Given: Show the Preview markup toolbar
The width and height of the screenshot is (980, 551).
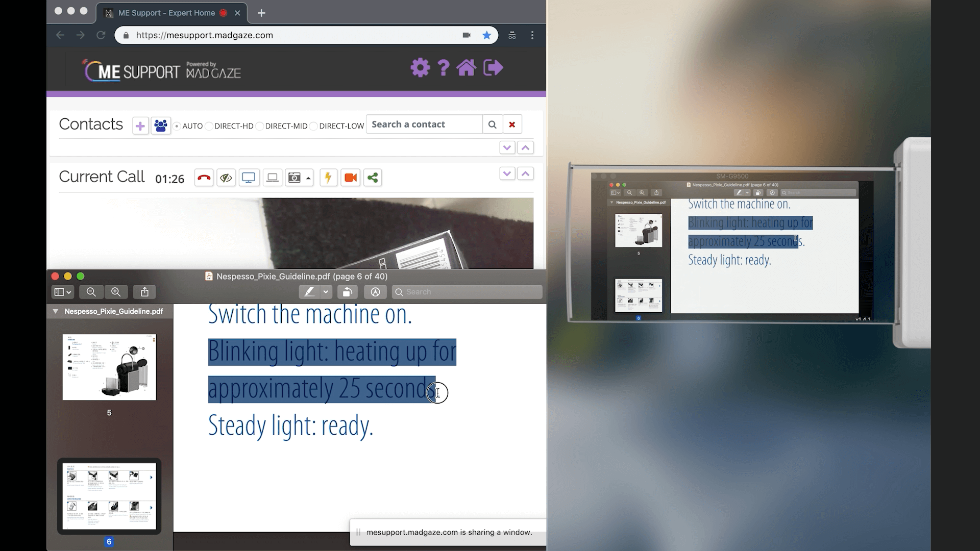Looking at the screenshot, I should [375, 292].
